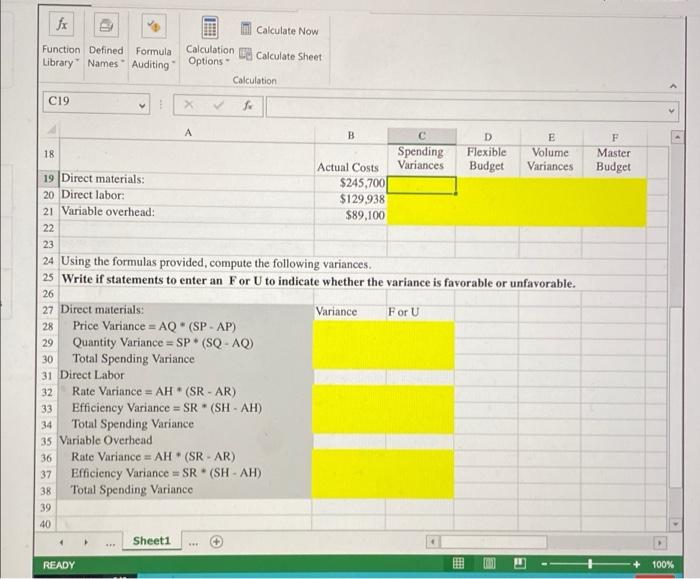
Task: Click 'Quantity Variance = SP * (SQ - AQ)' row
Action: (163, 343)
